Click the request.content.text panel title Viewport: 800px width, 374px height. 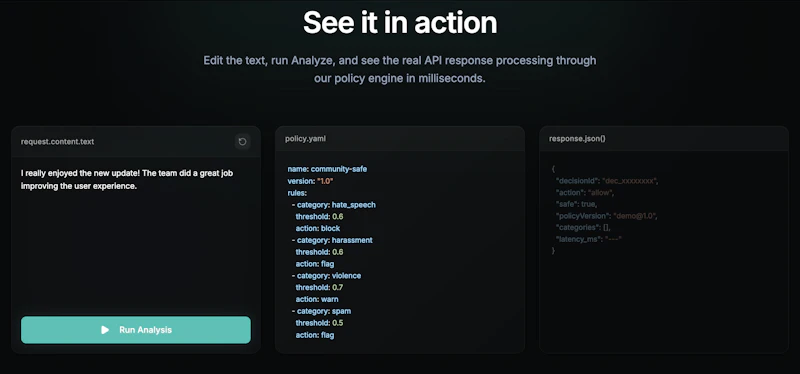tap(58, 141)
